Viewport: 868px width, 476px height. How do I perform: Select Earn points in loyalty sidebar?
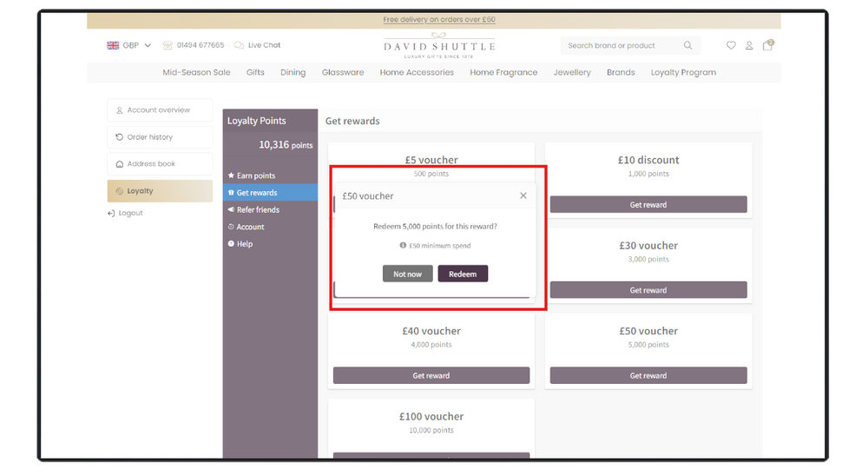[x=256, y=176]
